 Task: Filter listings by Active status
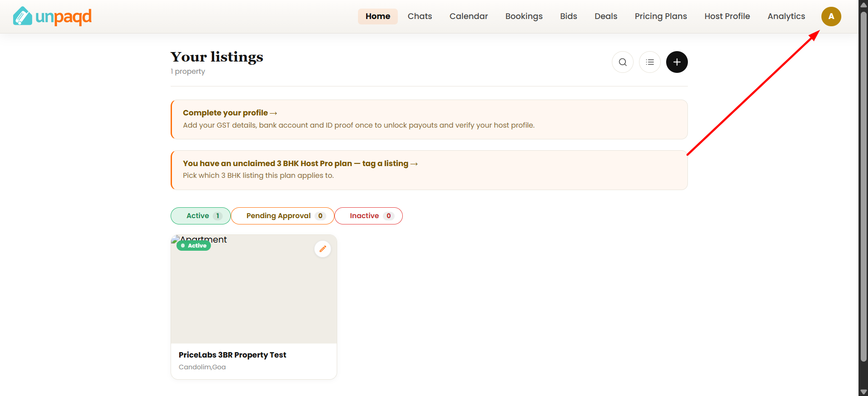click(x=200, y=216)
